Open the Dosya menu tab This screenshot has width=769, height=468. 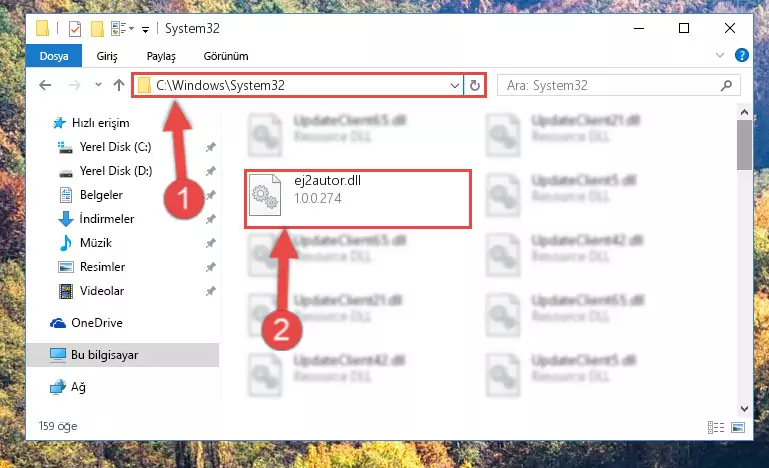click(x=54, y=56)
